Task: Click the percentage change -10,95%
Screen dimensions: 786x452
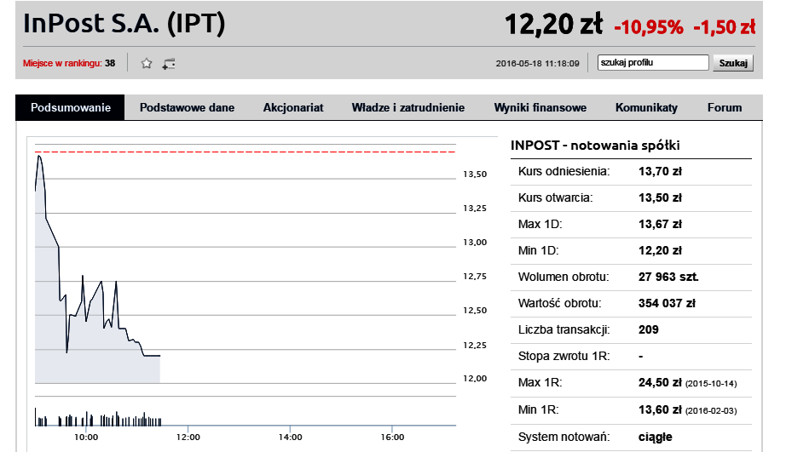Action: (x=648, y=27)
